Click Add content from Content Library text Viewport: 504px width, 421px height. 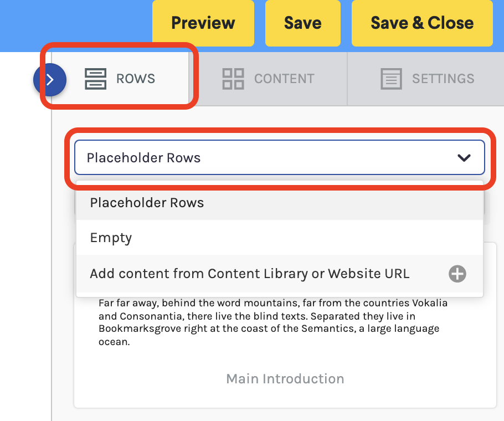pyautogui.click(x=249, y=274)
